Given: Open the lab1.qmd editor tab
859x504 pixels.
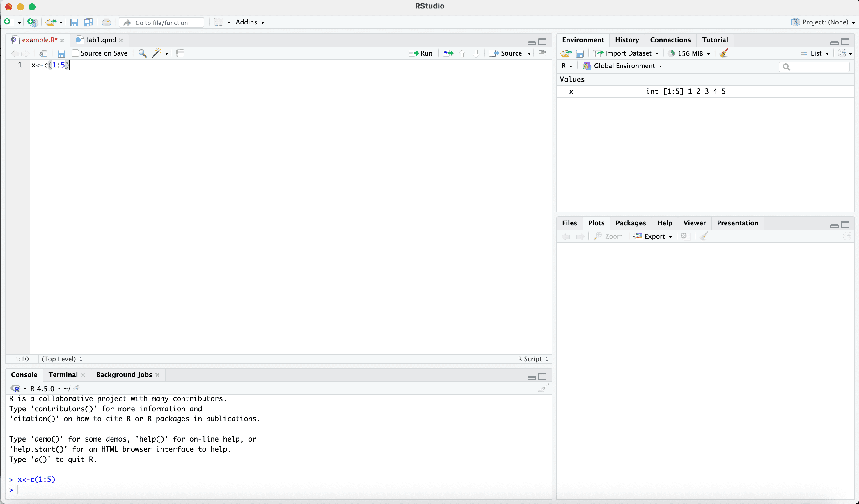Looking at the screenshot, I should click(101, 40).
